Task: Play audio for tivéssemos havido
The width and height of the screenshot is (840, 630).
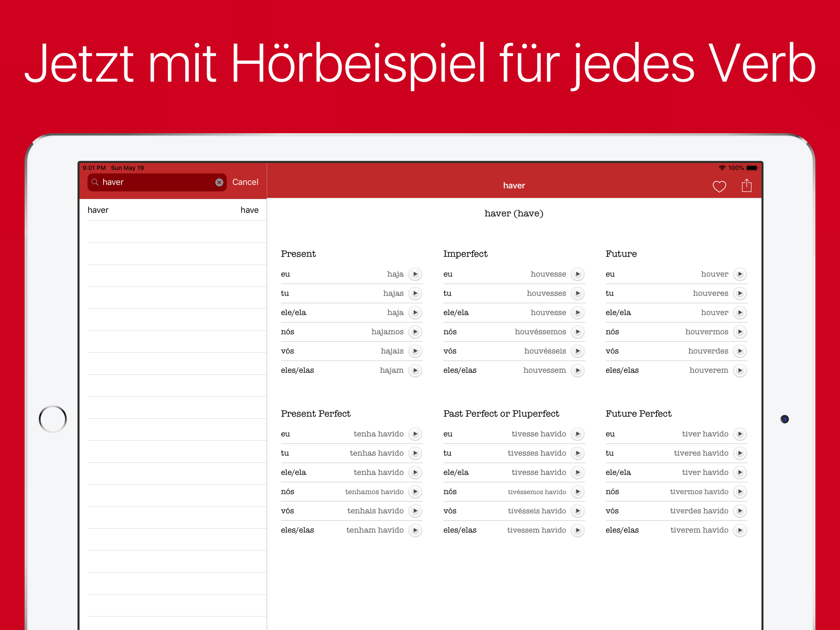Action: coord(578,492)
